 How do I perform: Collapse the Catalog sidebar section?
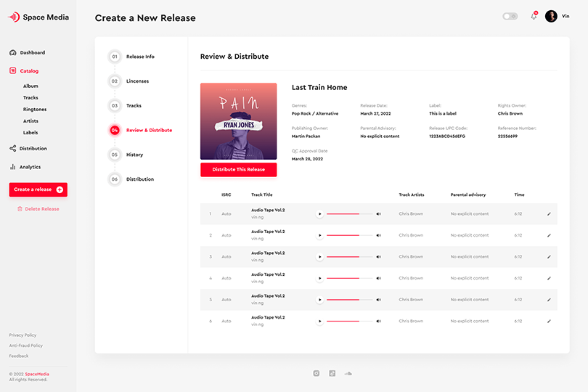(24, 71)
